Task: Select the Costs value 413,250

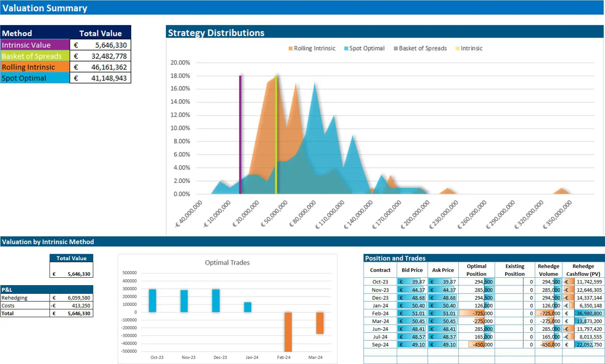Action: [x=72, y=306]
